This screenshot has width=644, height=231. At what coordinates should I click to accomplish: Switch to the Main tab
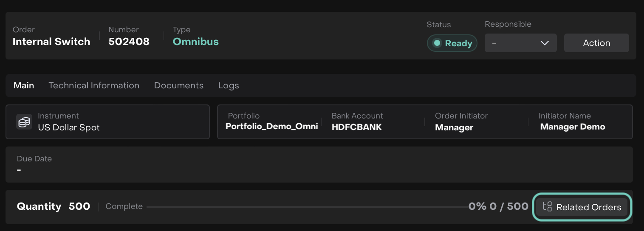click(24, 85)
